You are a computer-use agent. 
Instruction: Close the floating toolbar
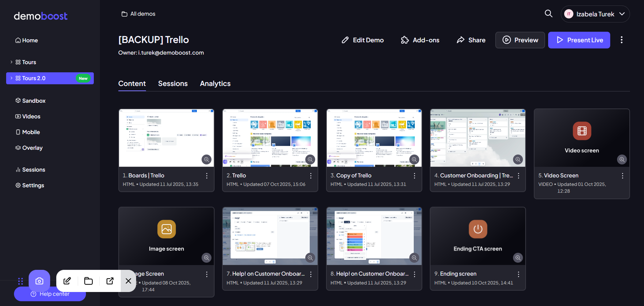[128, 281]
